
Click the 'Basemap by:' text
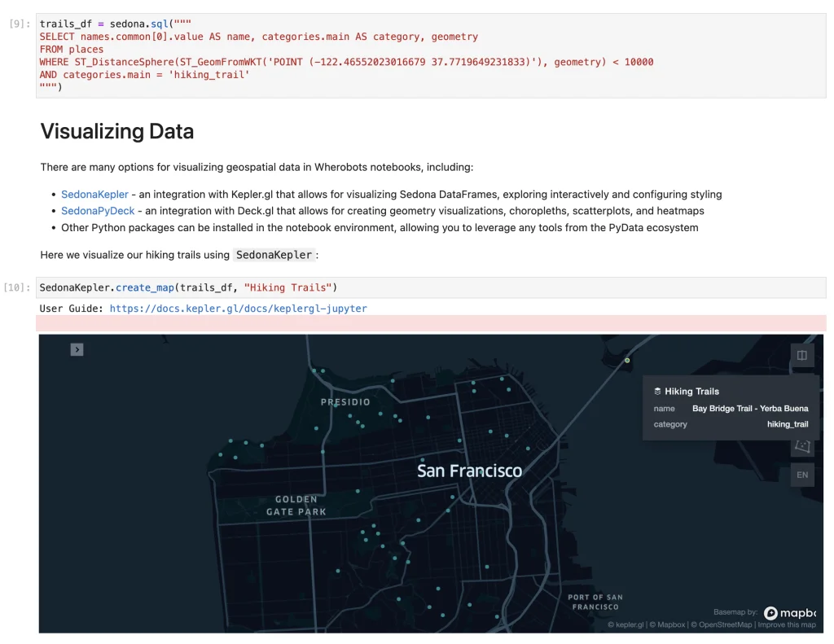coord(735,612)
